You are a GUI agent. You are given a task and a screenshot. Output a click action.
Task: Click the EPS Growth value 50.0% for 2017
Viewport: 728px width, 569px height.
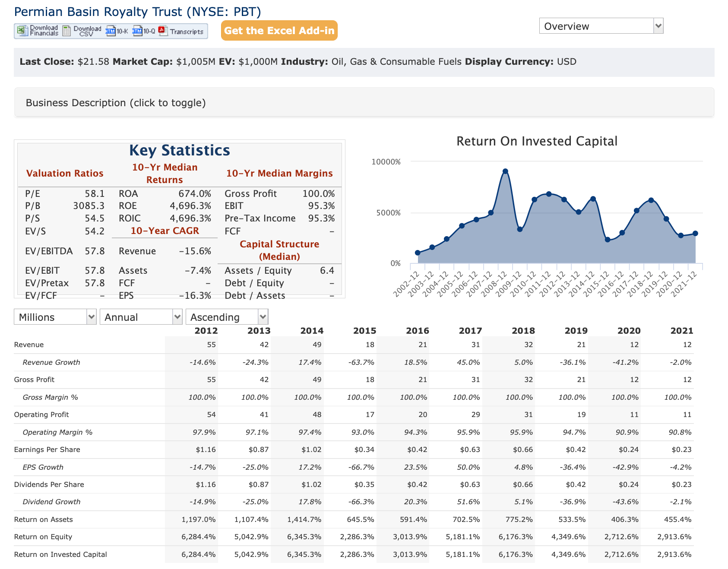tap(468, 467)
